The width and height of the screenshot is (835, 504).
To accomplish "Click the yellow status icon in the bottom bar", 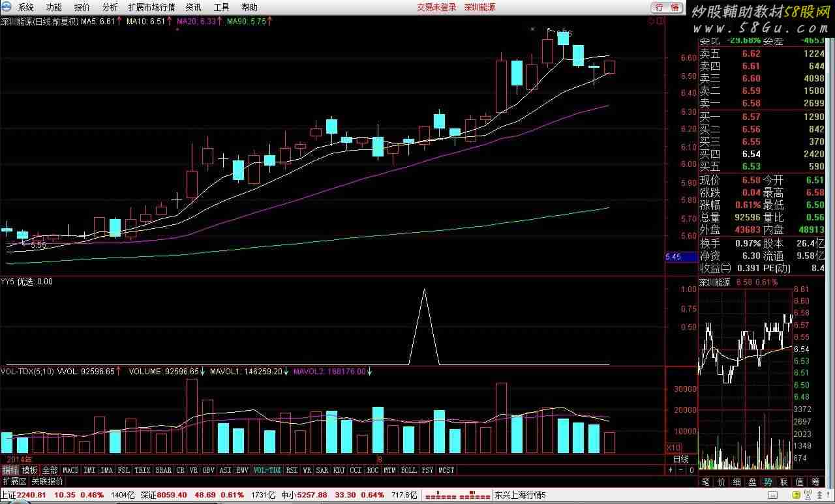I will point(797,496).
